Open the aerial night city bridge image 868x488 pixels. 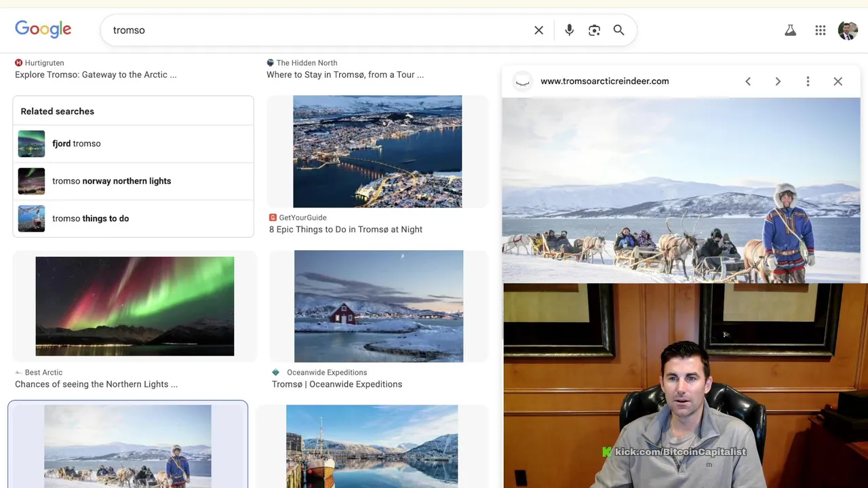(377, 151)
